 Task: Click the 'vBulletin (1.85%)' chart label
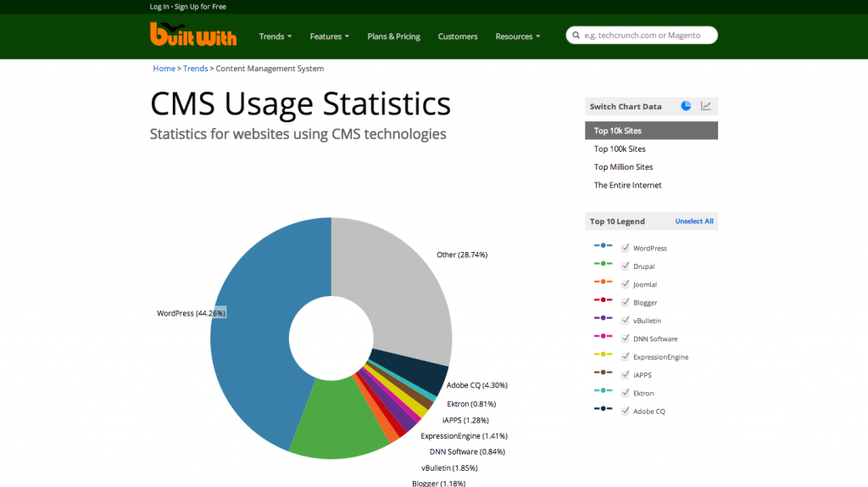[x=449, y=467]
